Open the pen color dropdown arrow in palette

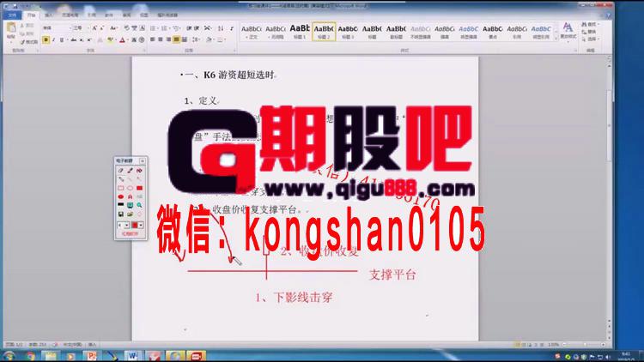click(141, 225)
